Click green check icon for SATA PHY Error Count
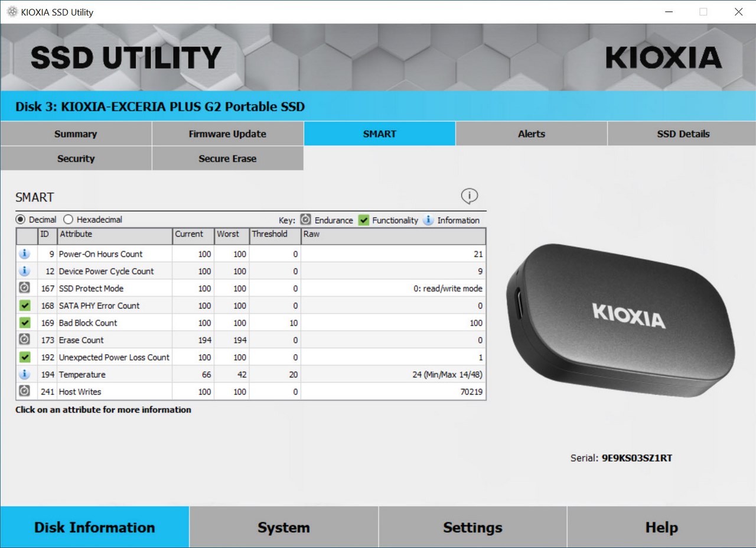The width and height of the screenshot is (756, 548). click(24, 306)
